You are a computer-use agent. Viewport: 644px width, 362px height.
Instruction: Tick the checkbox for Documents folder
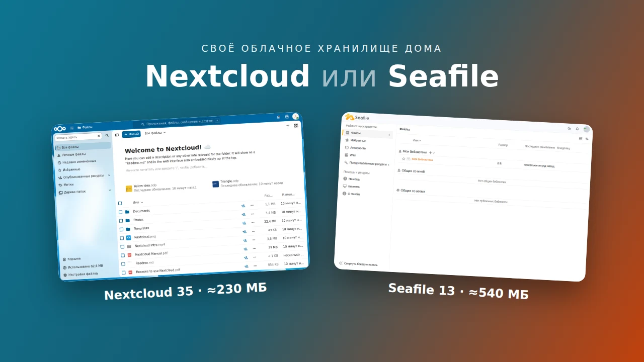pos(121,212)
